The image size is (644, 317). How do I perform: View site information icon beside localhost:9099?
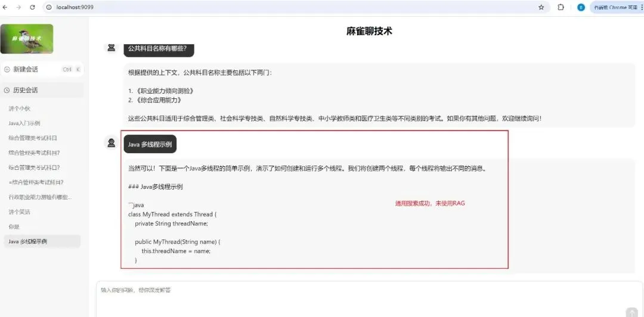tap(49, 7)
